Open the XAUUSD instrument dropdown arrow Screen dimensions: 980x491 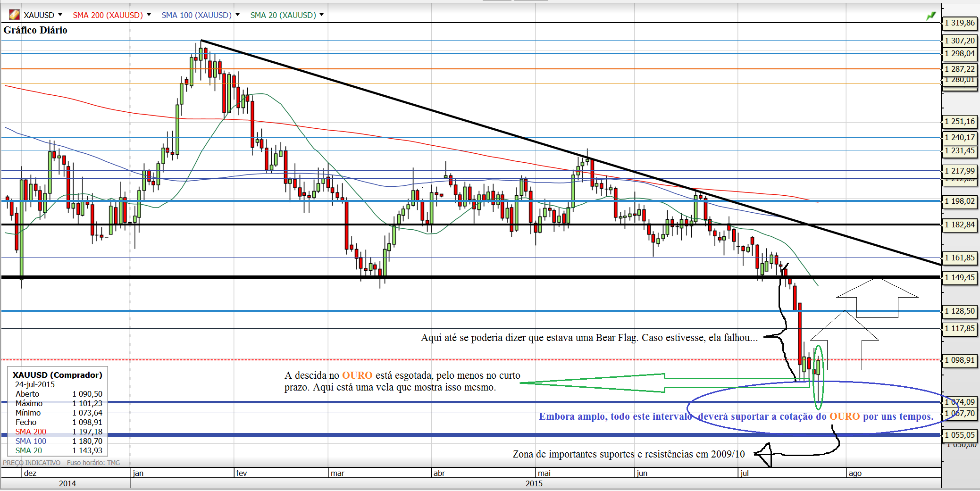point(60,15)
